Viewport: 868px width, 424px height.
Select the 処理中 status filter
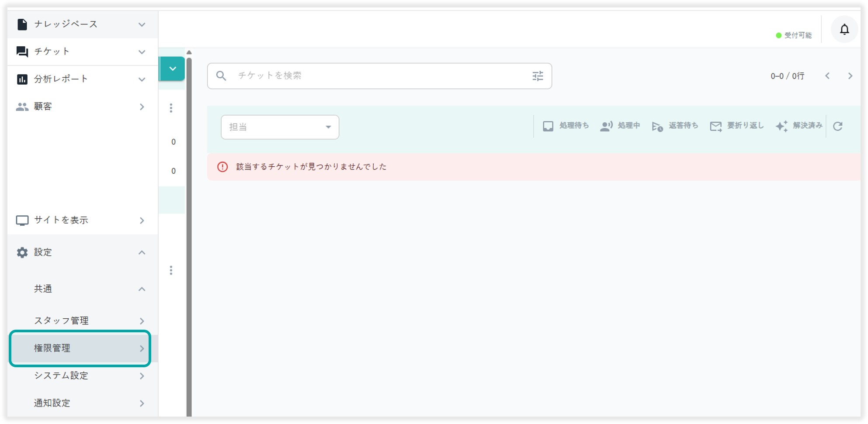click(x=620, y=126)
